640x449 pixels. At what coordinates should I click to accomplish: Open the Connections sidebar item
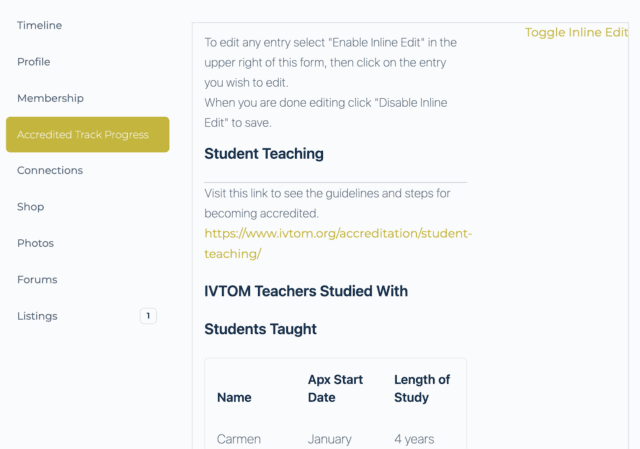(50, 171)
